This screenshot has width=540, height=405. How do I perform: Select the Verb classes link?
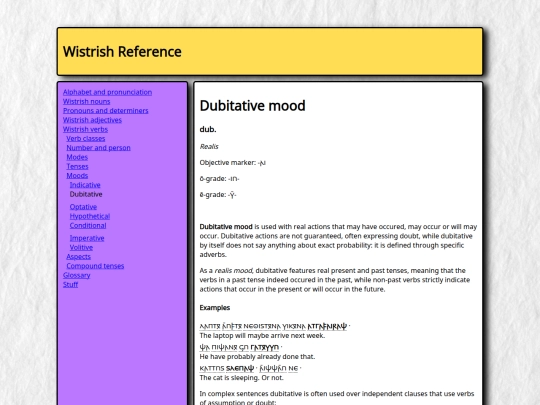coord(86,138)
